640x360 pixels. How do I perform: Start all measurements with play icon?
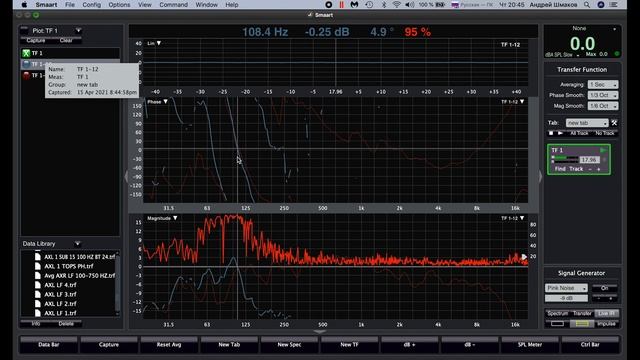560,133
